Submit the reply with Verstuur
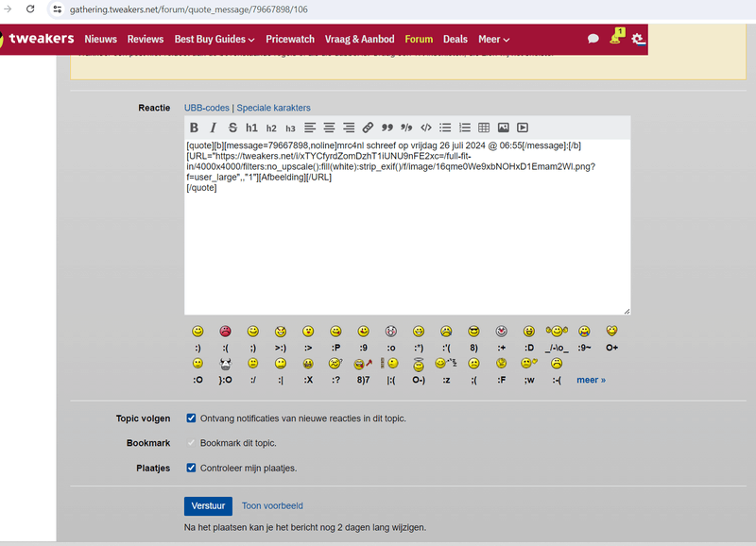Screen dimensions: 756x546 coord(208,506)
